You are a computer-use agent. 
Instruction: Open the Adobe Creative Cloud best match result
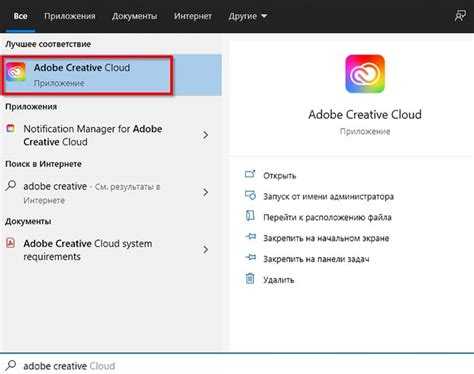point(111,75)
